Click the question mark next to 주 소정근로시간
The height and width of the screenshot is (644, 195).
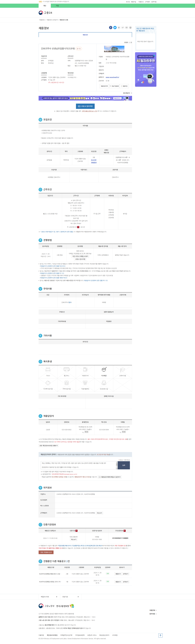[78, 227]
